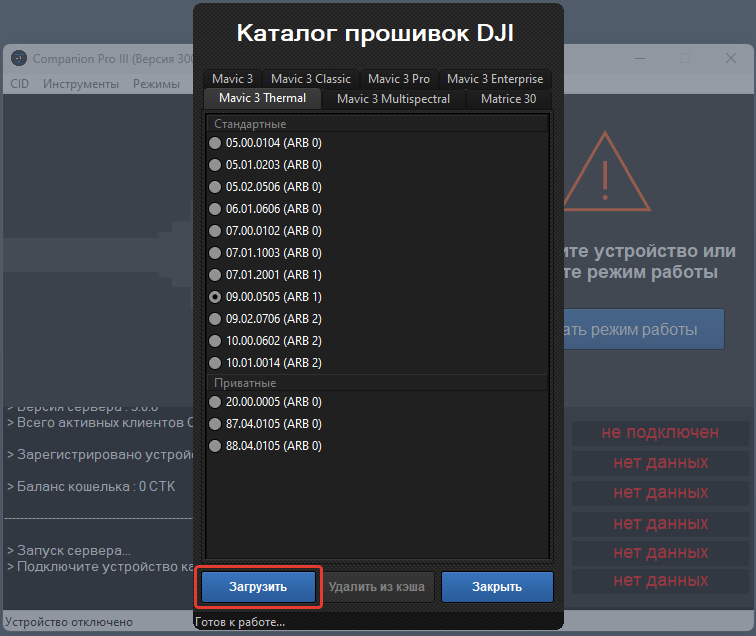Click the Приватные section header
The image size is (756, 636).
[x=378, y=383]
